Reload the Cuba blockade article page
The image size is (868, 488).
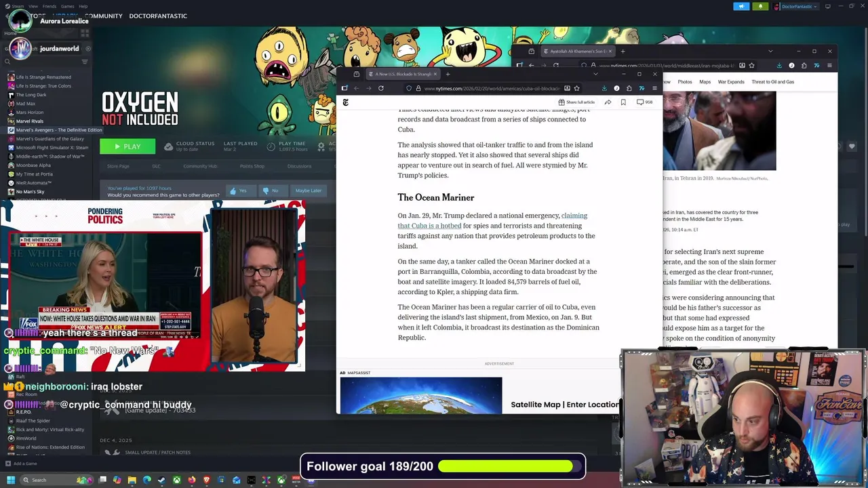[x=381, y=88]
